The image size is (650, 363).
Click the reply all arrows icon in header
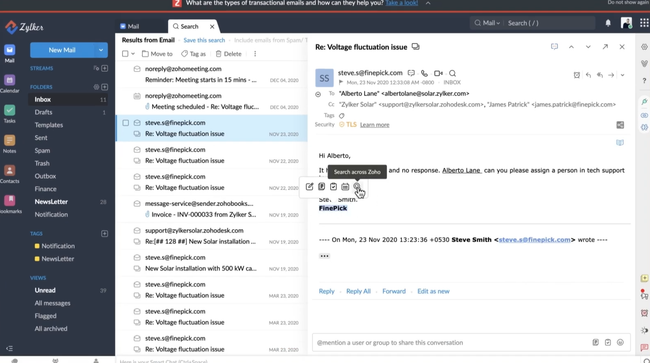click(x=599, y=75)
